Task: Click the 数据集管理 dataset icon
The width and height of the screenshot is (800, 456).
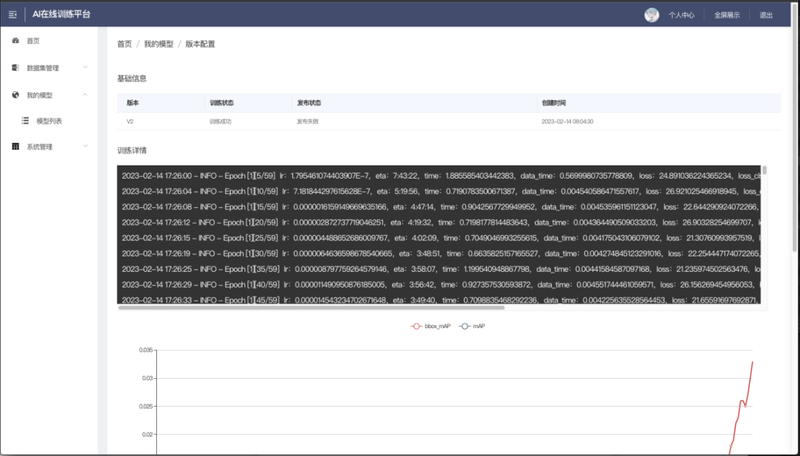Action: pyautogui.click(x=15, y=68)
